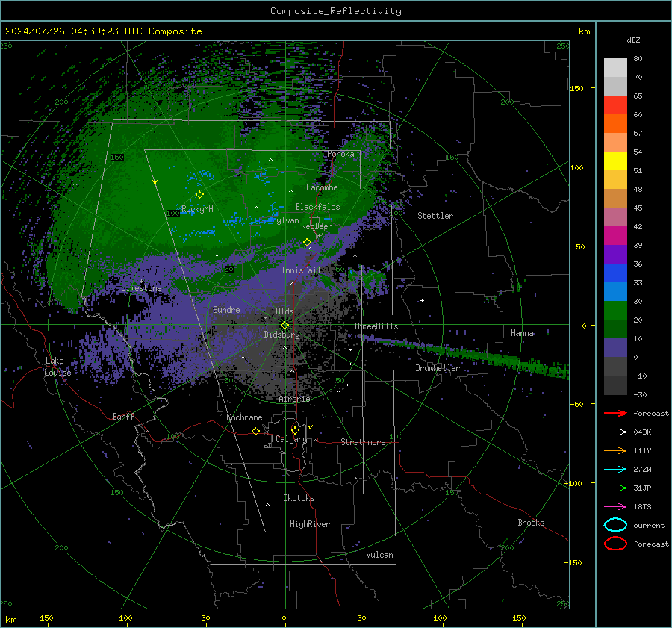Click the Stettler town label
Image resolution: width=672 pixels, height=628 pixels.
(x=435, y=216)
